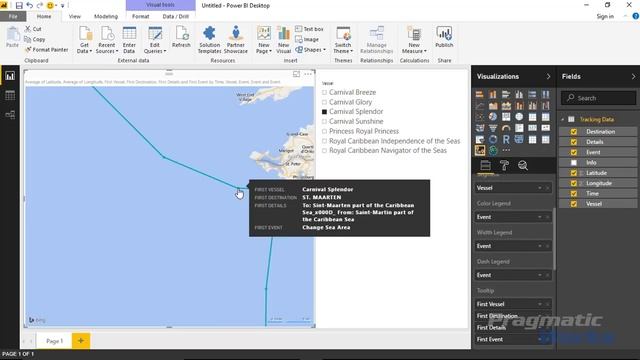
Task: Open Edit Queries
Action: (155, 40)
